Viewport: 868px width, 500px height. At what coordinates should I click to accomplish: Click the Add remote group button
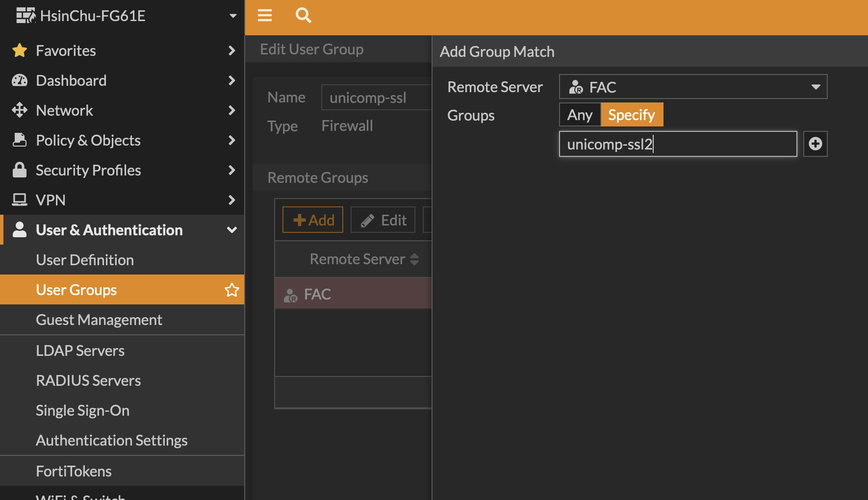[x=313, y=220]
